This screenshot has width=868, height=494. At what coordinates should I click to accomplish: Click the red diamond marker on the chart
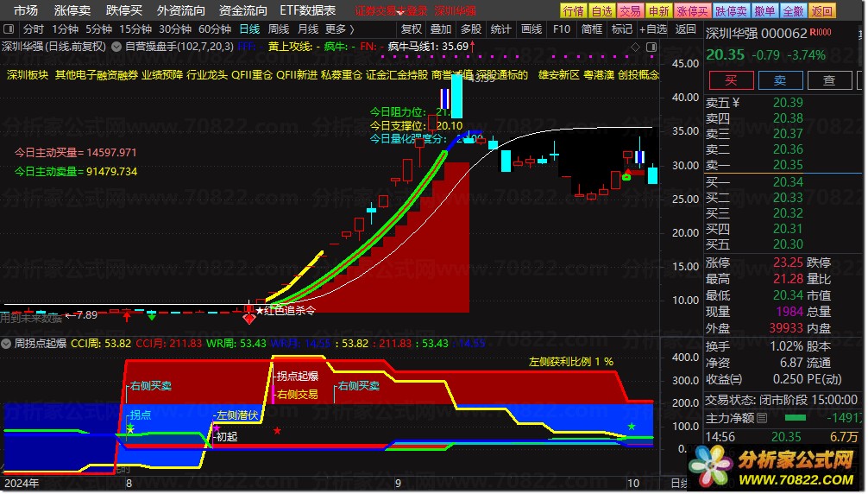click(249, 319)
